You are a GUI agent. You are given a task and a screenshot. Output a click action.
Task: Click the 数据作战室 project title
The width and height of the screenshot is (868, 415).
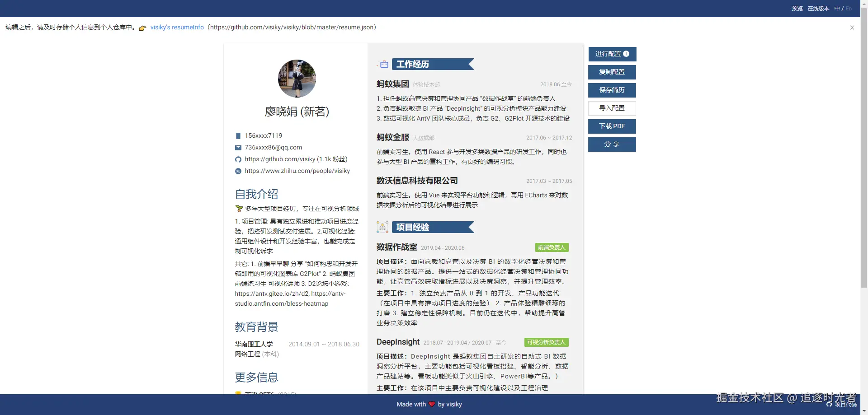(397, 247)
